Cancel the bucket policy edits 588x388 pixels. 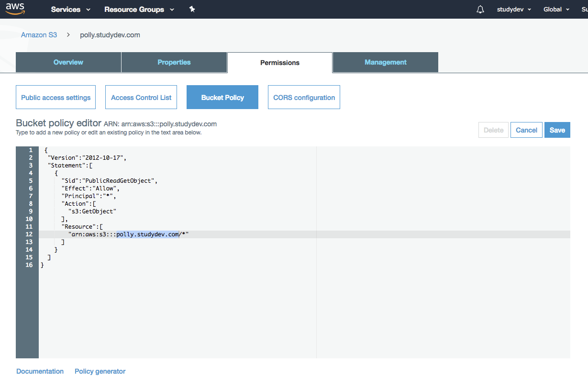tap(526, 130)
